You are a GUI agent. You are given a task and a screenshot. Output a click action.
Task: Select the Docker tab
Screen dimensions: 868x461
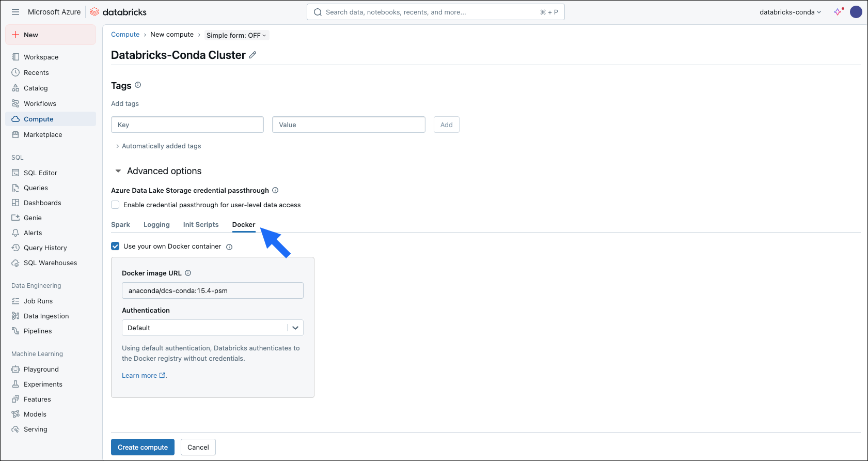tap(244, 224)
